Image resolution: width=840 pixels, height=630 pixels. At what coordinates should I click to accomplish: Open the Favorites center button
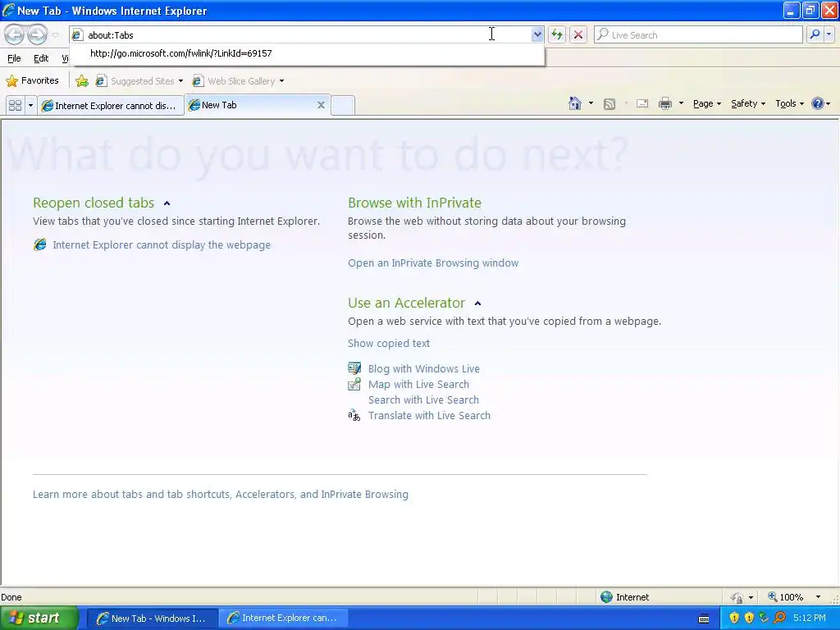[x=32, y=81]
